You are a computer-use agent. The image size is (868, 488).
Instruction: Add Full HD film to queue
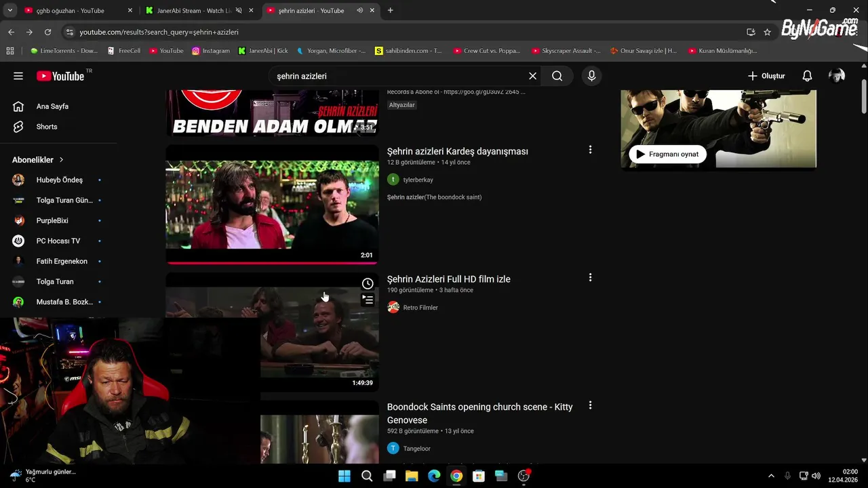[x=368, y=299]
